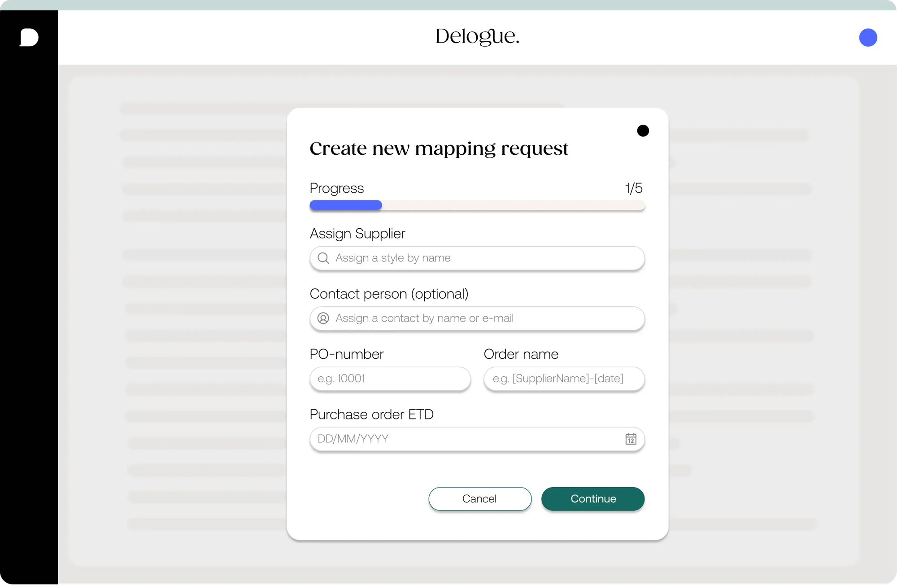Click the 'Create new mapping request' heading
The image size is (897, 588).
[x=439, y=148]
